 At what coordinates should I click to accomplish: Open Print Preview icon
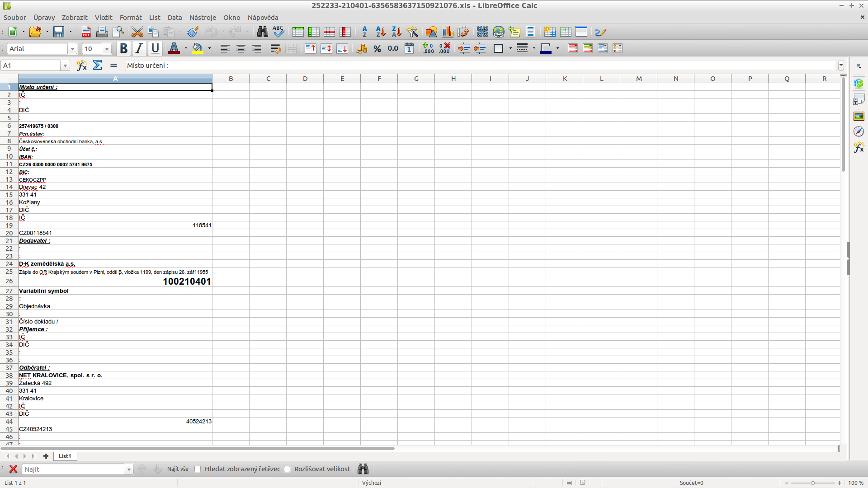118,32
